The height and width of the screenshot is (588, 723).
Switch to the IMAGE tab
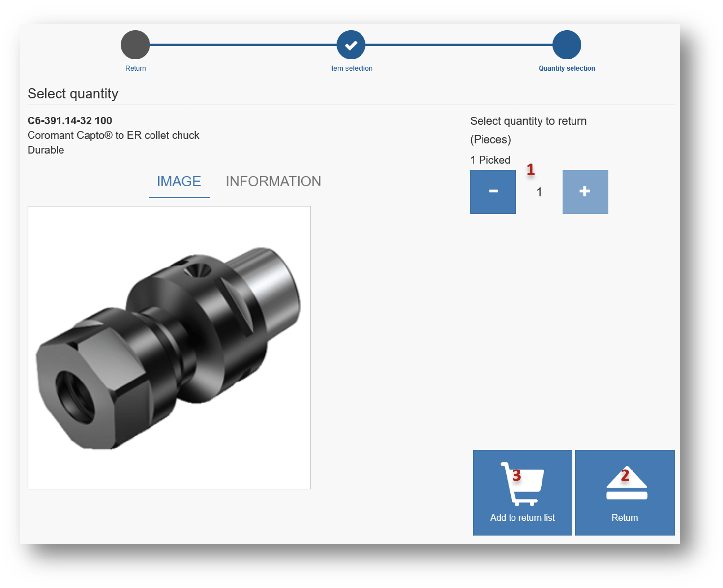pyautogui.click(x=179, y=182)
